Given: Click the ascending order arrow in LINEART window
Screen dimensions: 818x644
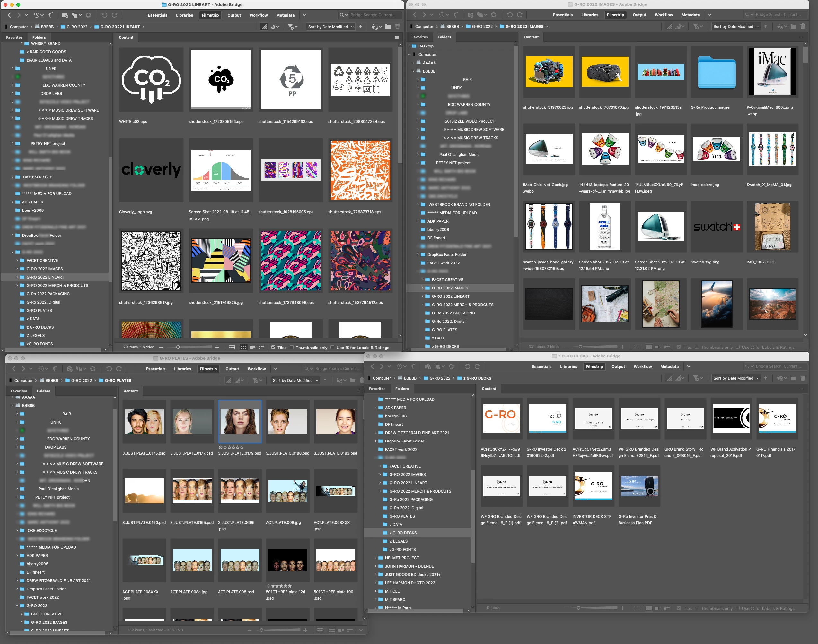Looking at the screenshot, I should point(360,27).
